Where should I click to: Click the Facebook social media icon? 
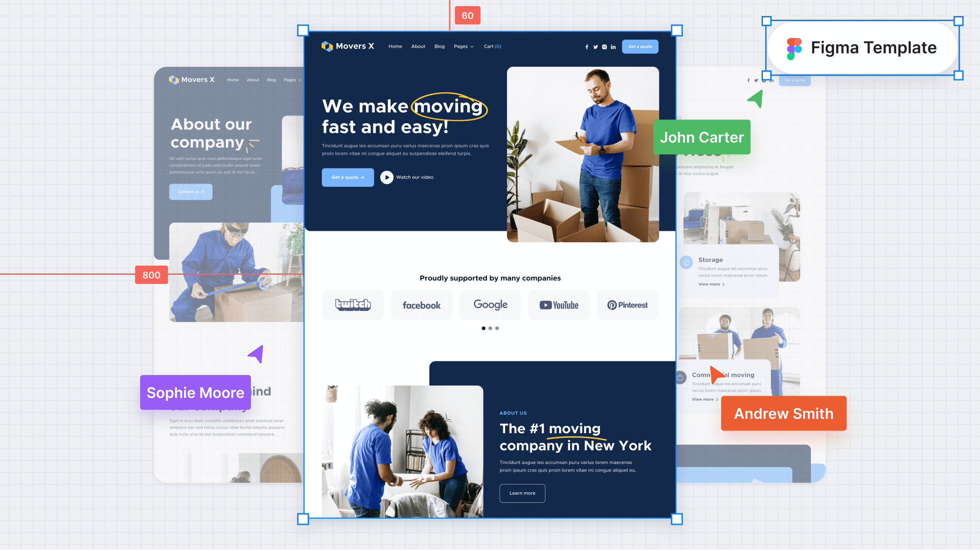point(587,46)
